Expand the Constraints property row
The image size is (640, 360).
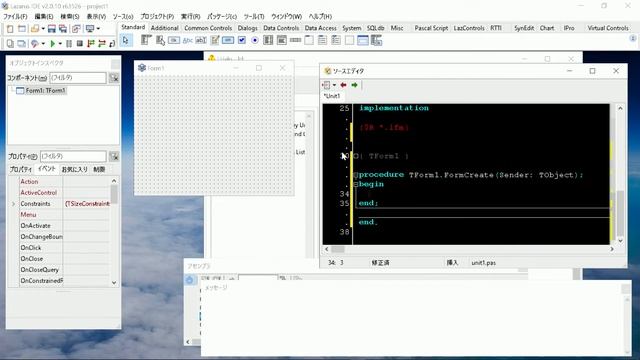pos(13,204)
